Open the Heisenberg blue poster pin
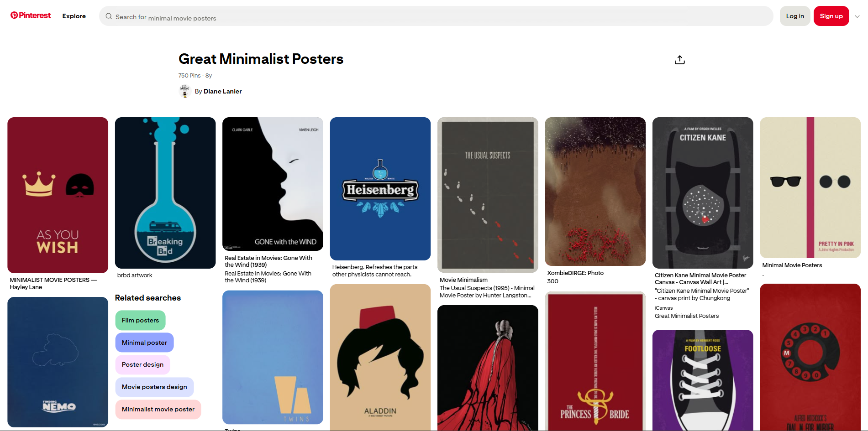868x431 pixels. coord(380,189)
